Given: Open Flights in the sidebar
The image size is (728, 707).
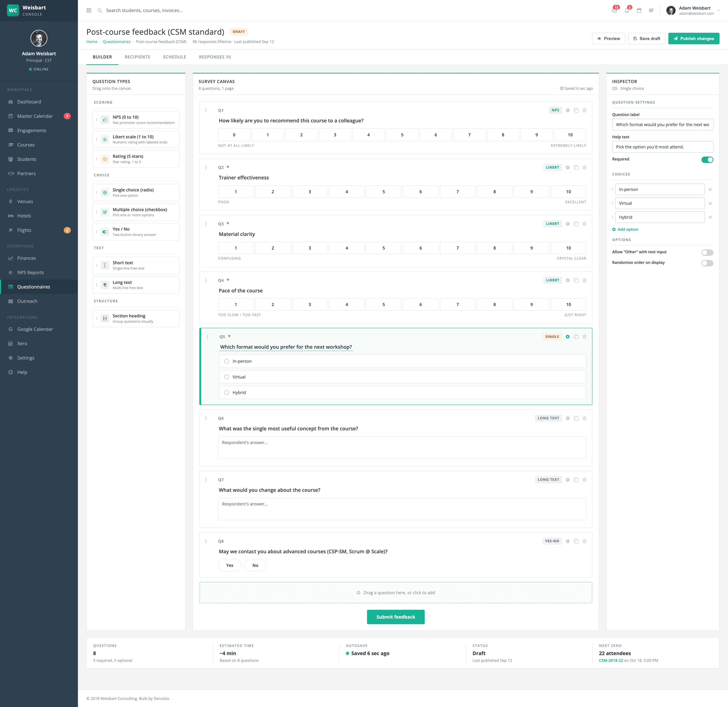Looking at the screenshot, I should pyautogui.click(x=39, y=230).
